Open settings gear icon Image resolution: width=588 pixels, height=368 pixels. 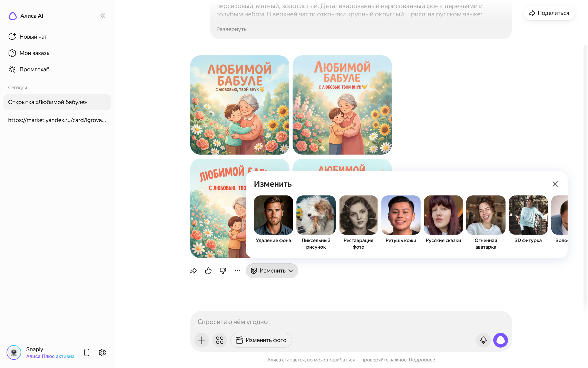[102, 352]
